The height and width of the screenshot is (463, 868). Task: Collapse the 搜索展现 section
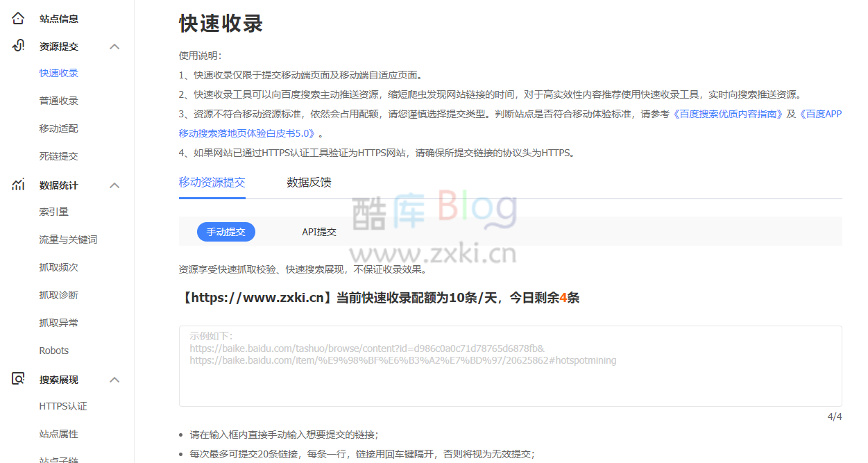(x=115, y=379)
